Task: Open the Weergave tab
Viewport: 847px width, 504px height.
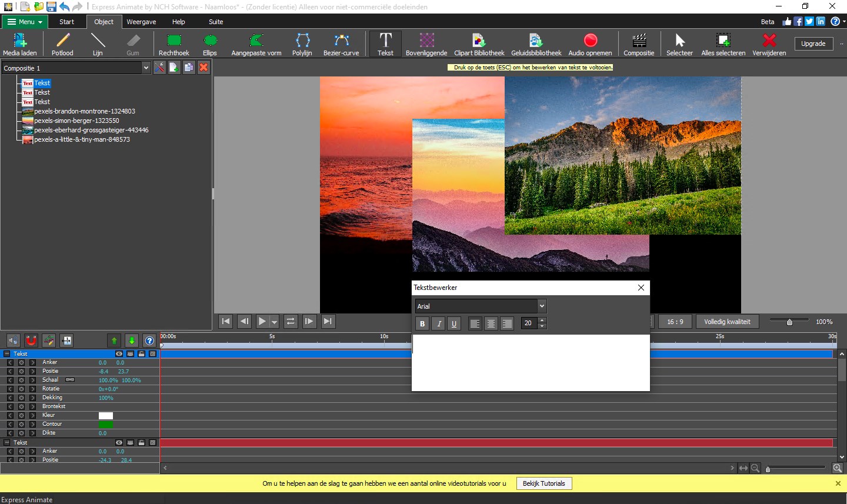Action: pyautogui.click(x=141, y=22)
